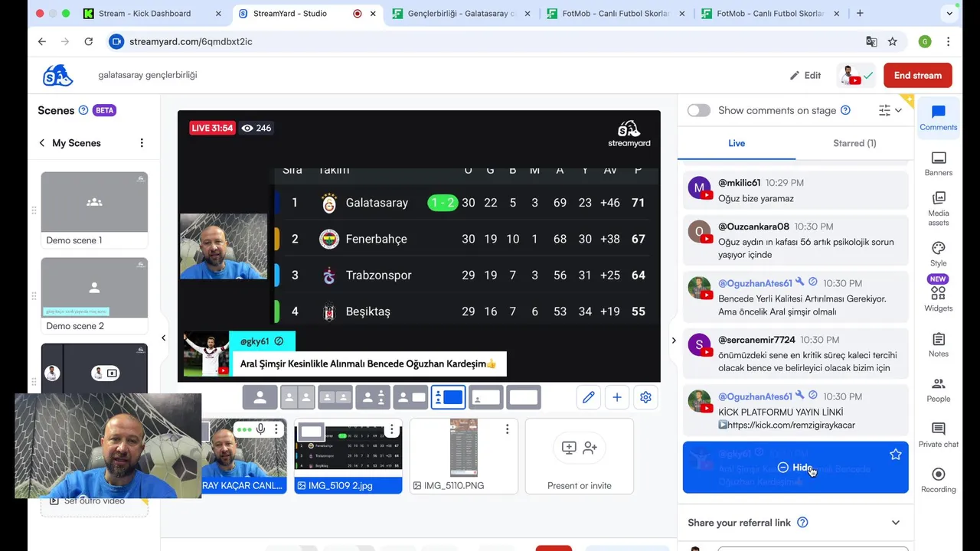Open the Media assets panel

[x=938, y=208]
